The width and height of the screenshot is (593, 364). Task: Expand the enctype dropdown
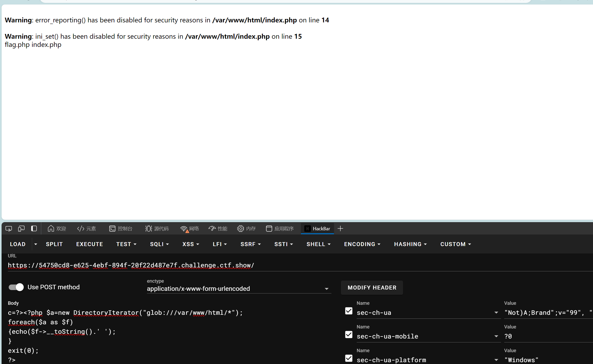point(326,289)
